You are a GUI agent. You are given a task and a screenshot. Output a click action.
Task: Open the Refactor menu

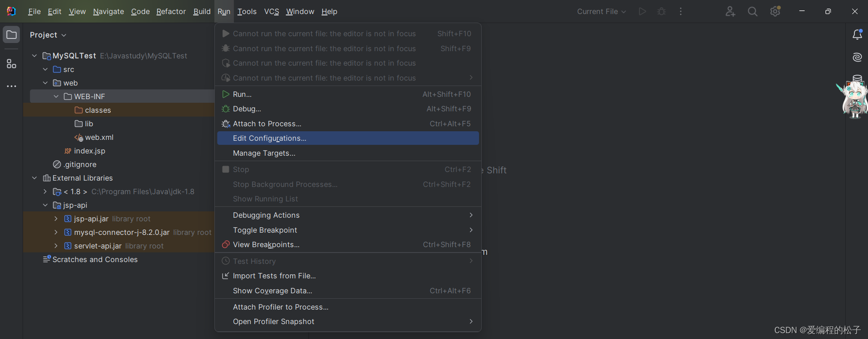click(x=171, y=11)
